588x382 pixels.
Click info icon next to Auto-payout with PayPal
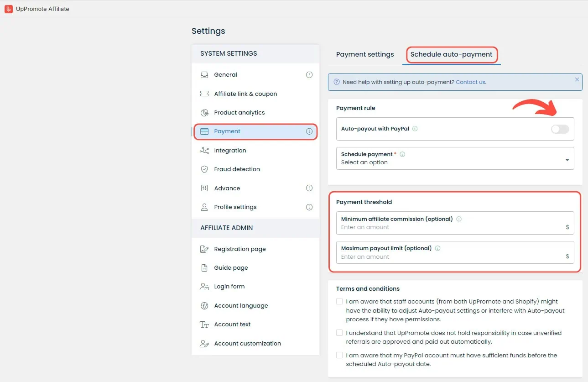tap(415, 129)
